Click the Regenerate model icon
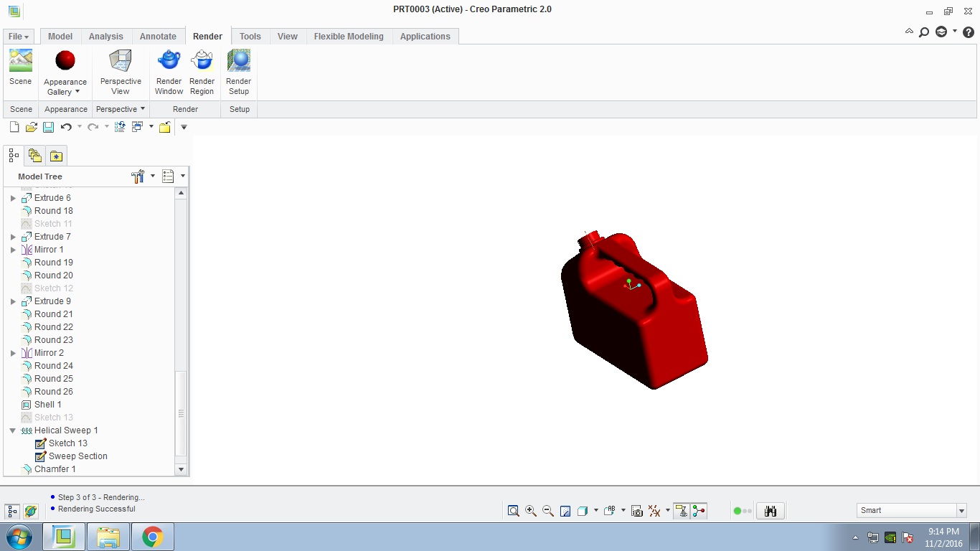 coord(120,127)
